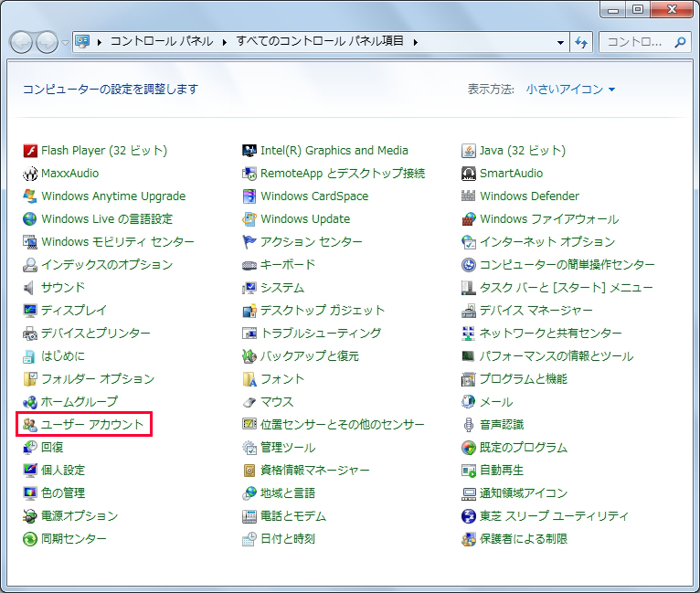This screenshot has height=593, width=700.
Task: Open RemoteApp とデスクトップ接続 link
Action: 343,174
